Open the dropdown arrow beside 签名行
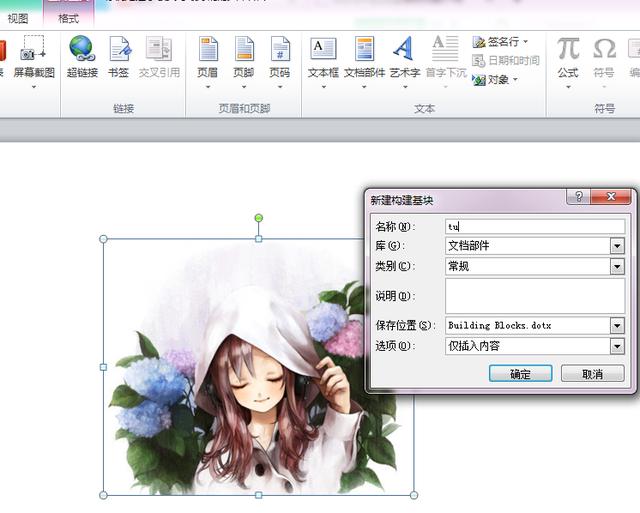The width and height of the screenshot is (640, 513). pos(526,42)
